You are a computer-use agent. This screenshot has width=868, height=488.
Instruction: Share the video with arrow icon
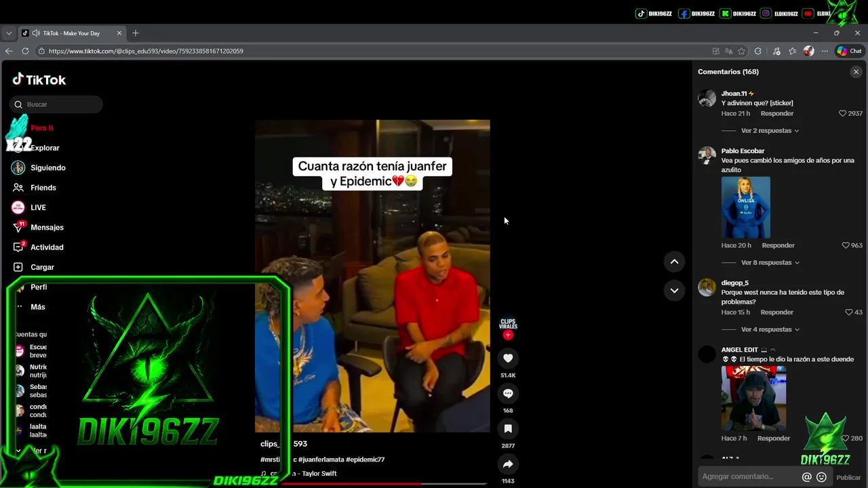click(508, 464)
